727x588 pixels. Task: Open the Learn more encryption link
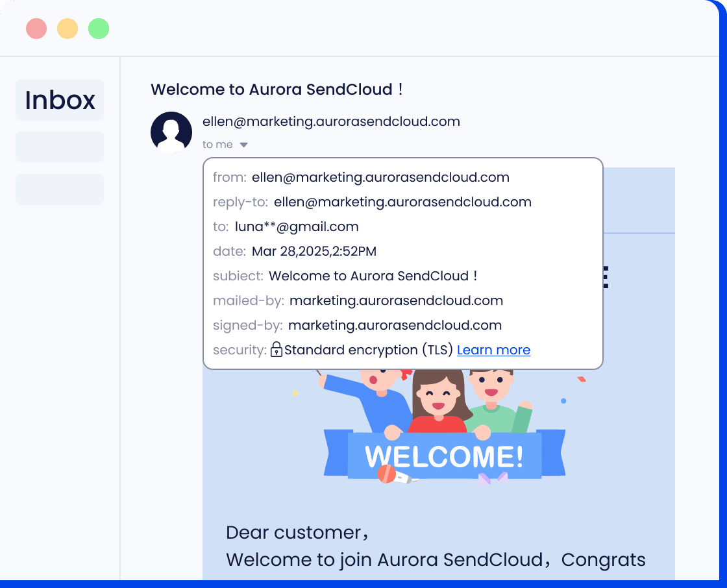pos(493,350)
